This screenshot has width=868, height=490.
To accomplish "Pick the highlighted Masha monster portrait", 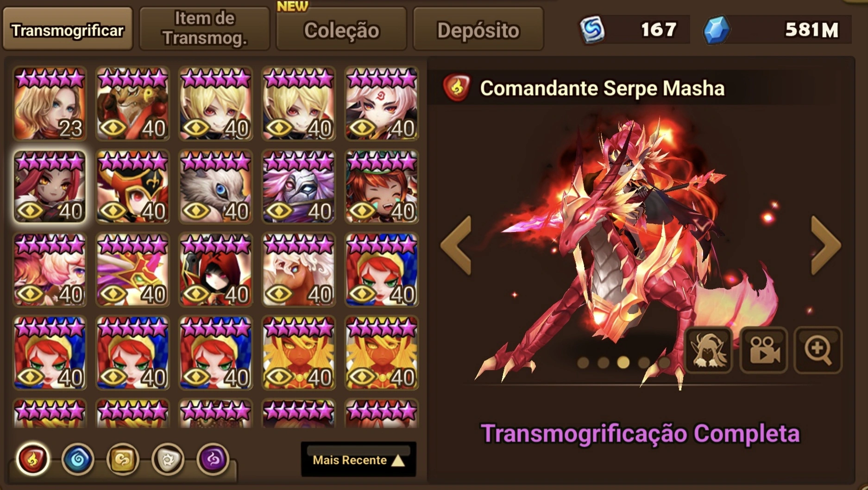I will pos(50,186).
